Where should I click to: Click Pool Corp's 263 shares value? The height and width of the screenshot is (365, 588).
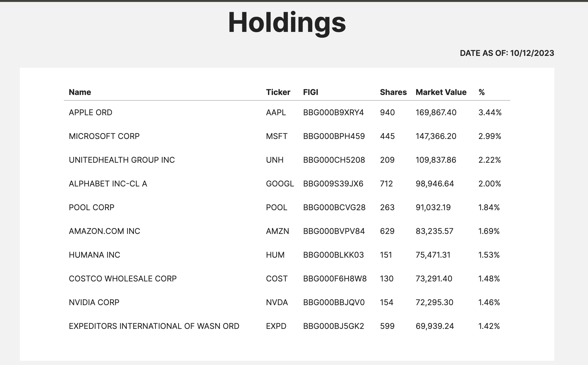(x=387, y=207)
